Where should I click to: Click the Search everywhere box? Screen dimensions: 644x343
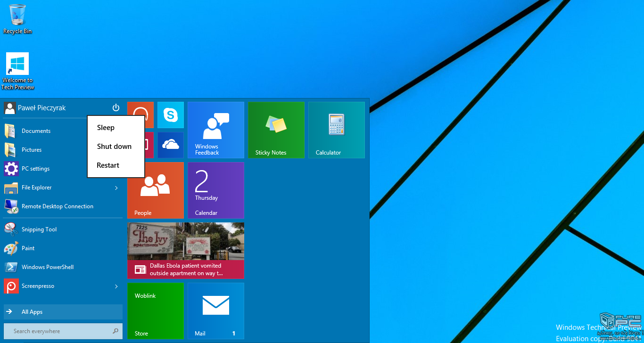point(59,331)
